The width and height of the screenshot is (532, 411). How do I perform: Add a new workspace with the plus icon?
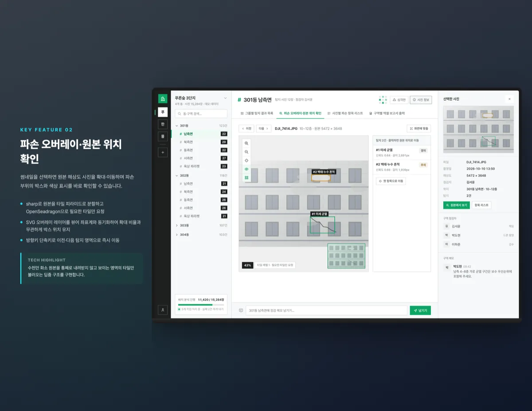(x=163, y=152)
